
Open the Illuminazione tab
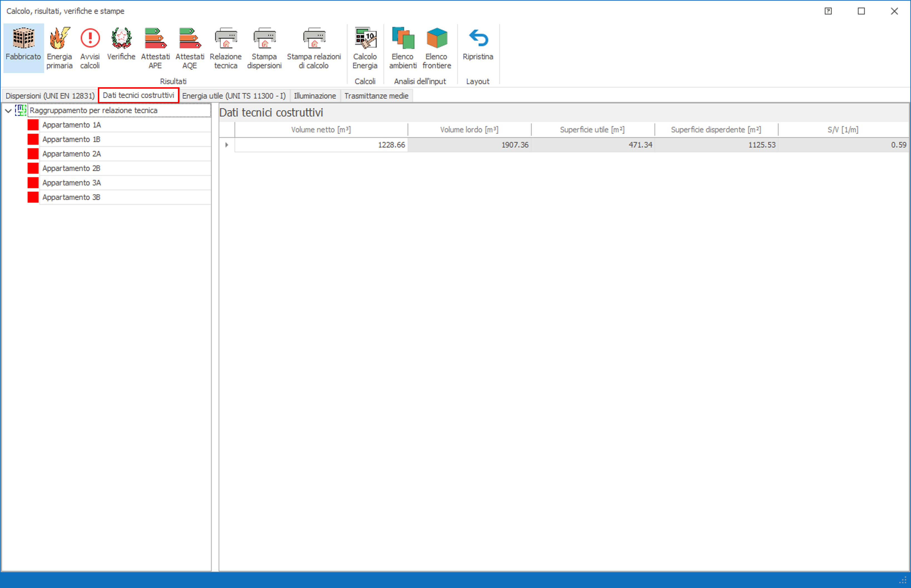(315, 96)
